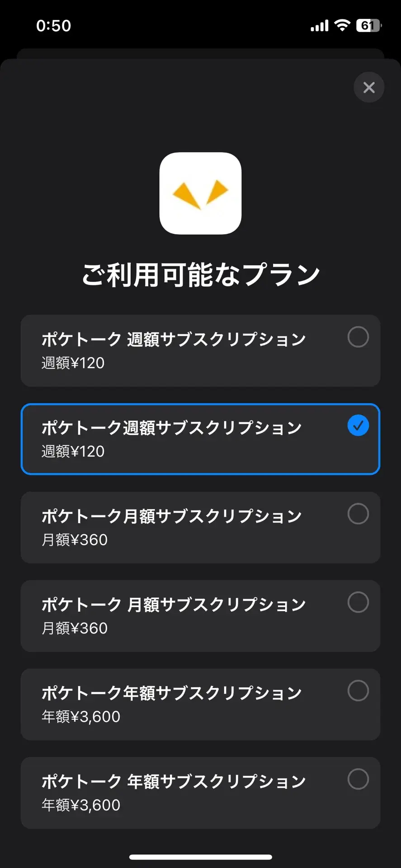Tap the Pocketalk app icon
401x868 pixels.
pos(200,193)
